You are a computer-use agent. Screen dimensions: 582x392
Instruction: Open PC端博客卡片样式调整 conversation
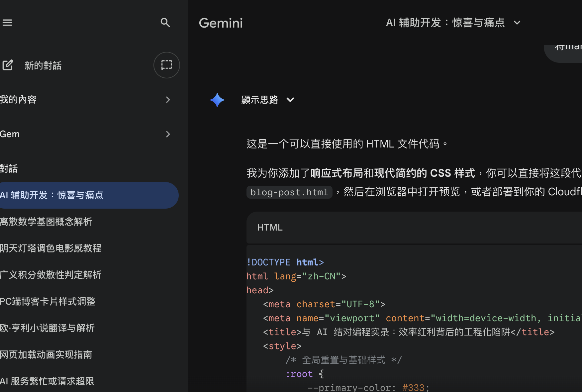48,302
